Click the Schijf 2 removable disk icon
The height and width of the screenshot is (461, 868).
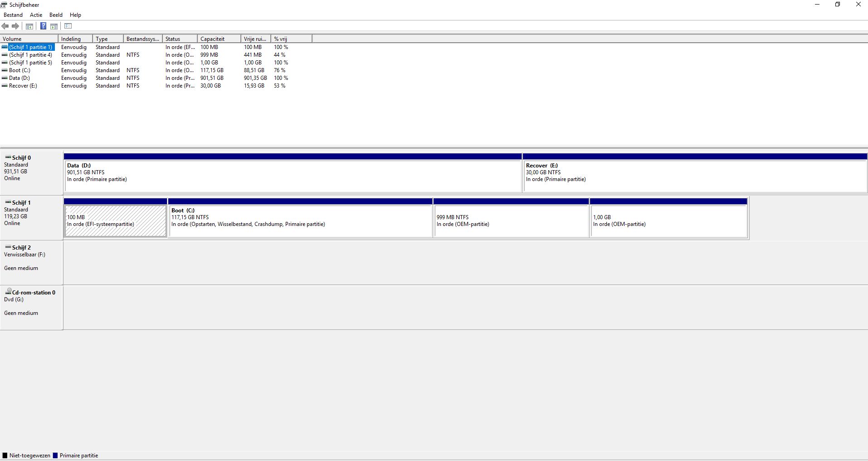(8, 247)
